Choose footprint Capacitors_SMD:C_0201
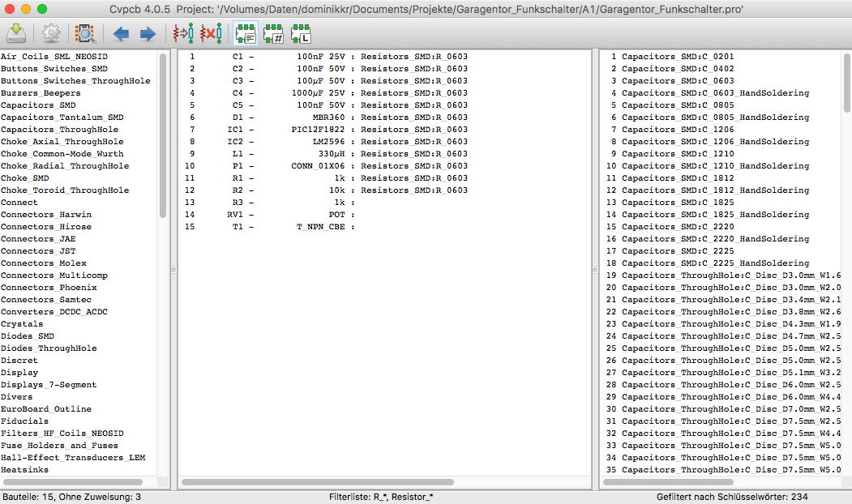Image resolution: width=852 pixels, height=504 pixels. coord(672,57)
